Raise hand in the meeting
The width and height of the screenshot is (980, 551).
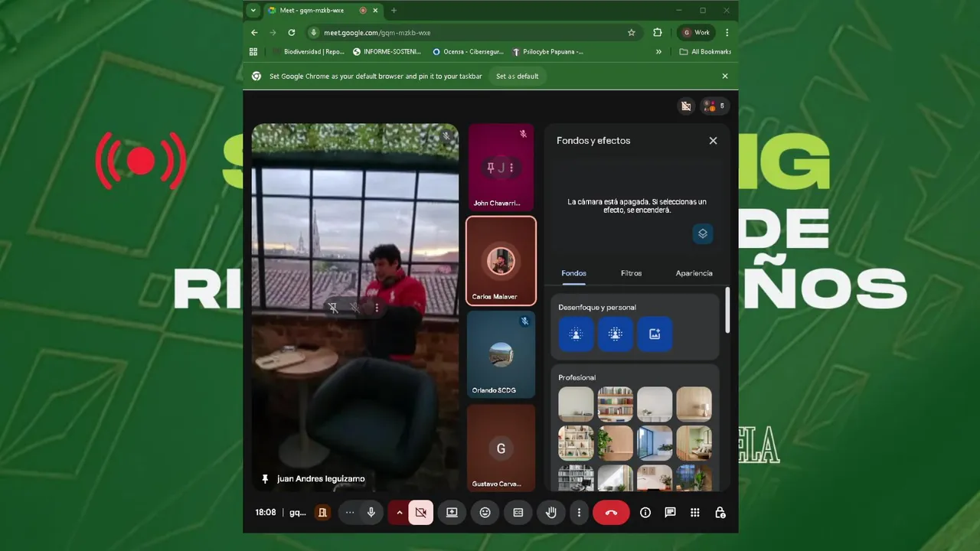tap(551, 513)
